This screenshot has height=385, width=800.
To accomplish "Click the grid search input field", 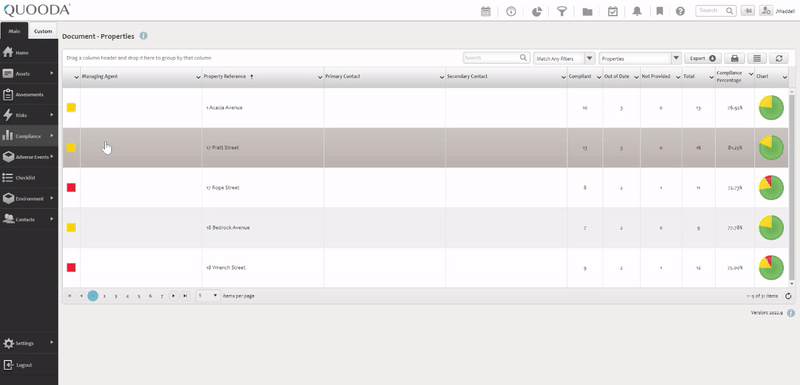I will point(491,58).
